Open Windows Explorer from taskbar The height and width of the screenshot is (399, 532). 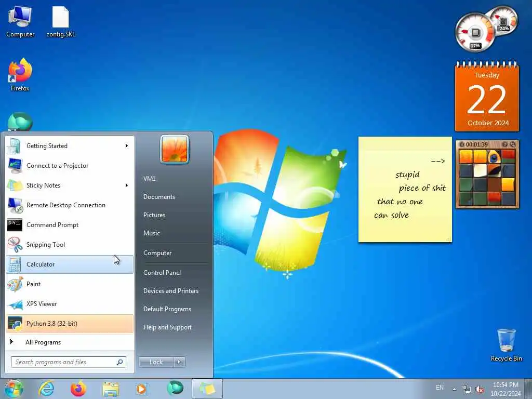pyautogui.click(x=111, y=390)
